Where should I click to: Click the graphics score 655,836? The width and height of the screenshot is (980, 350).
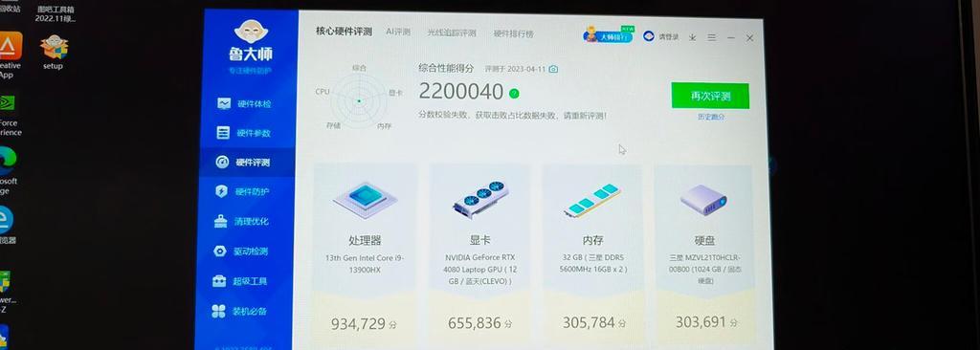tap(475, 324)
